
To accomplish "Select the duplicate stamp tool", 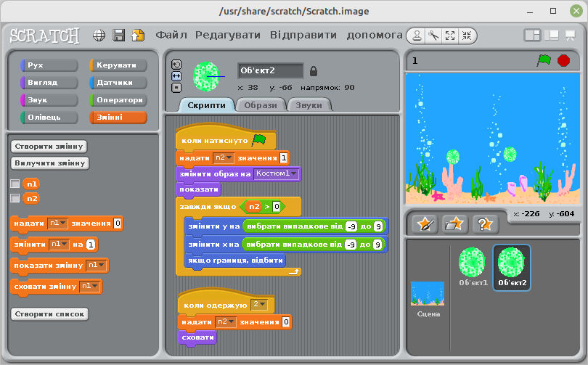I will [417, 36].
